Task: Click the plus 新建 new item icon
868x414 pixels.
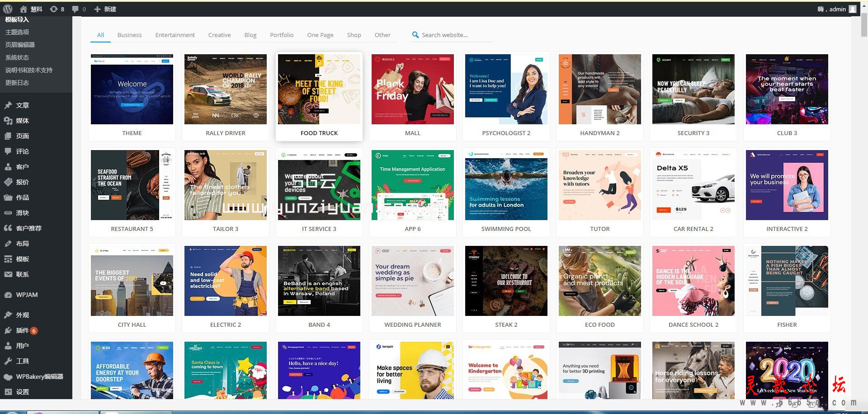Action: [97, 9]
